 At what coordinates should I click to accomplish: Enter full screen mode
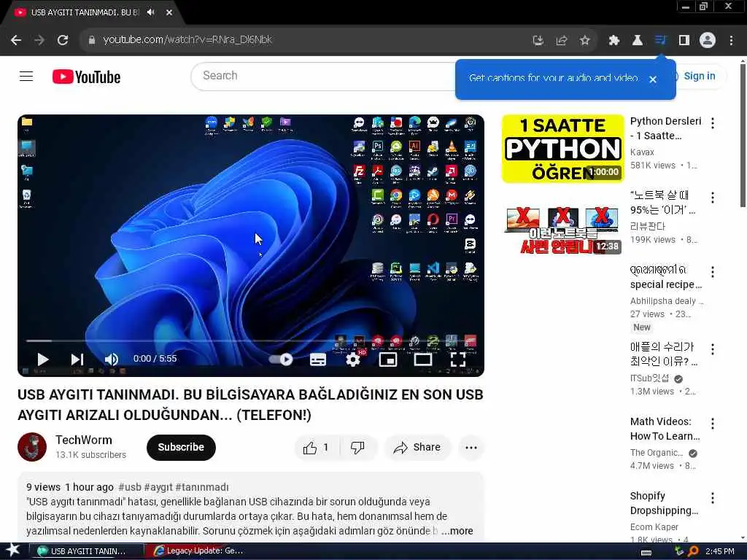[458, 359]
